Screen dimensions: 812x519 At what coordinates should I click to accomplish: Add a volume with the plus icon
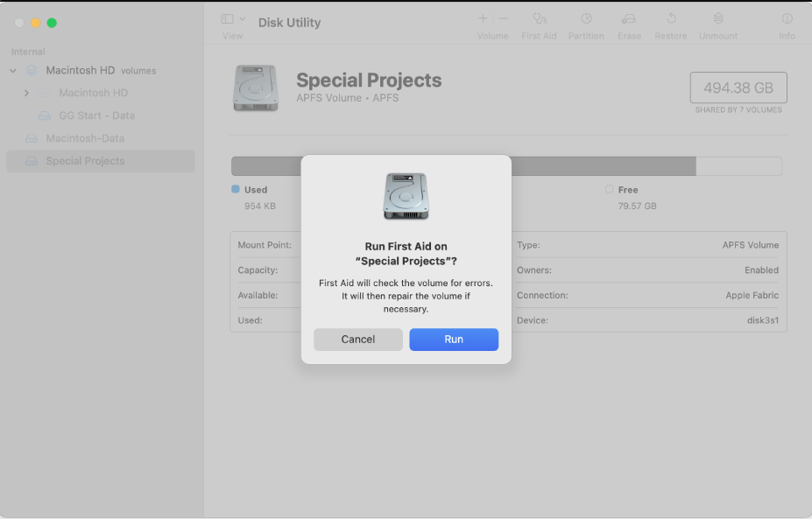[x=483, y=18]
